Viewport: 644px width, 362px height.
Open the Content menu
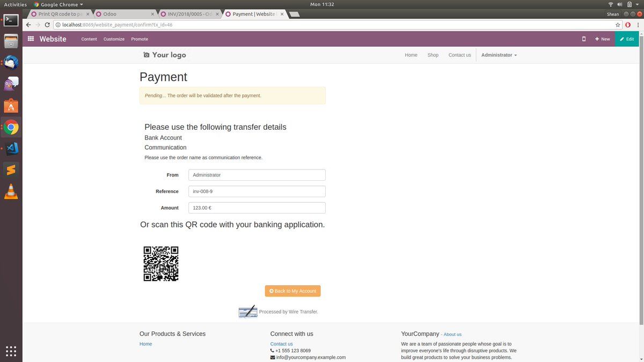tap(89, 39)
